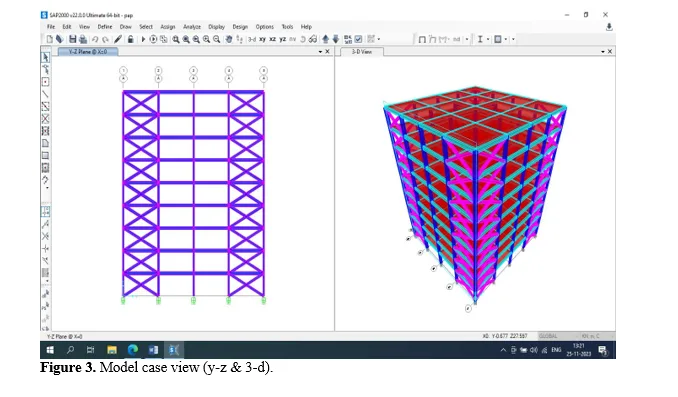Click the Refresh Window pencil icon
The height and width of the screenshot is (397, 678).
(x=118, y=39)
